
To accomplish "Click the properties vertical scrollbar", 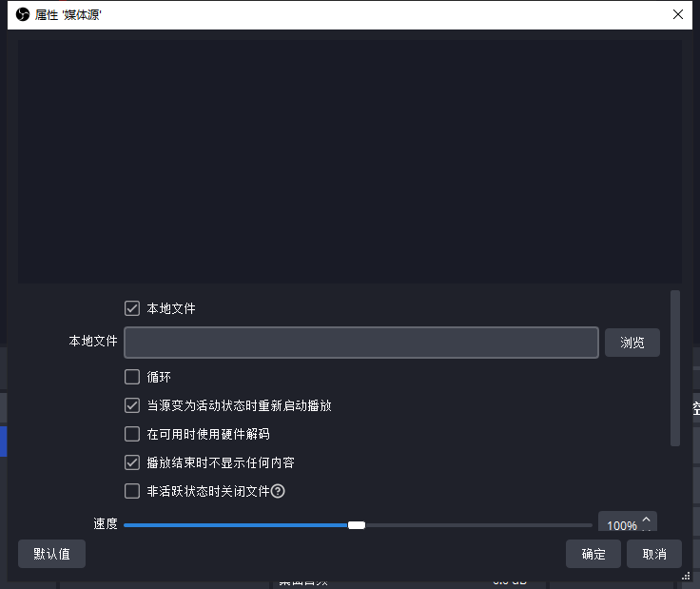I will [675, 368].
